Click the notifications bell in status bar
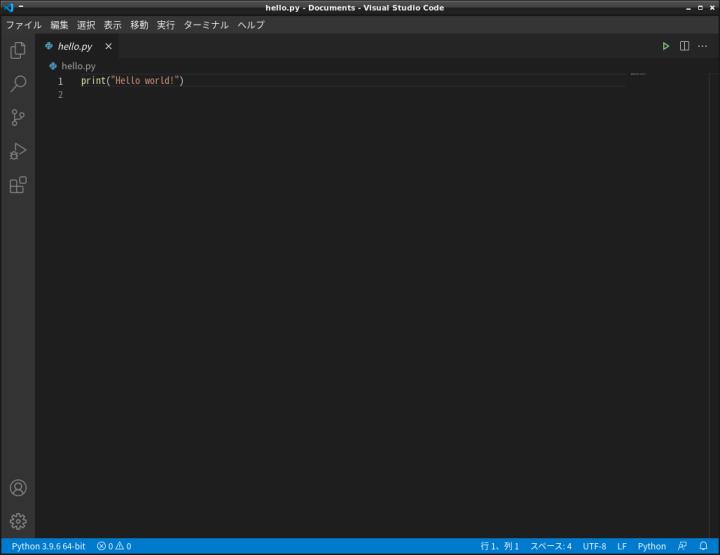This screenshot has height=555, width=720. (703, 546)
